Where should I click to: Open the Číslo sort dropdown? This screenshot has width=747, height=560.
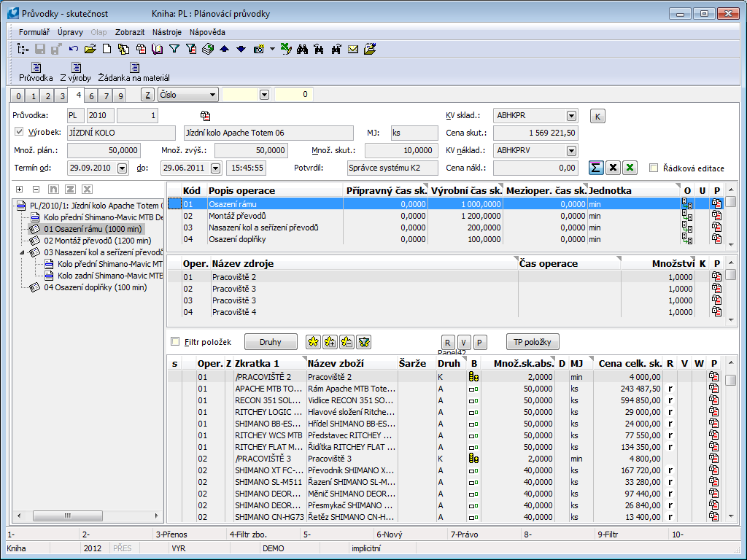(212, 95)
